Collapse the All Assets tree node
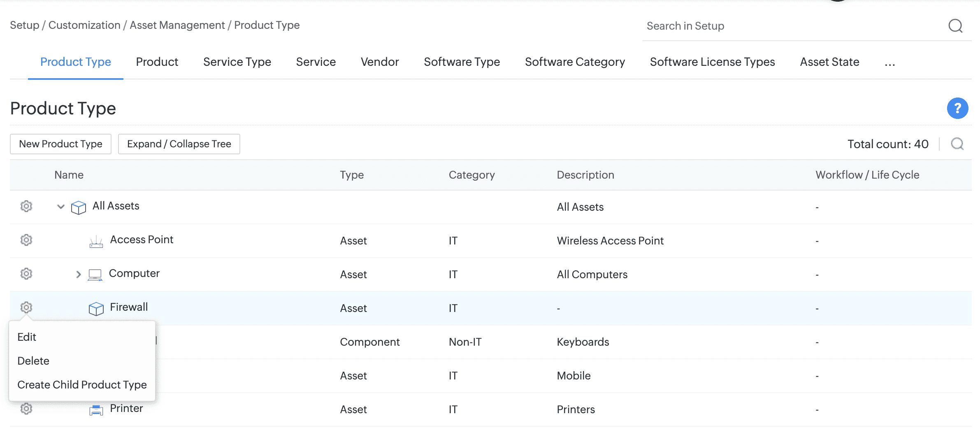 coord(61,207)
